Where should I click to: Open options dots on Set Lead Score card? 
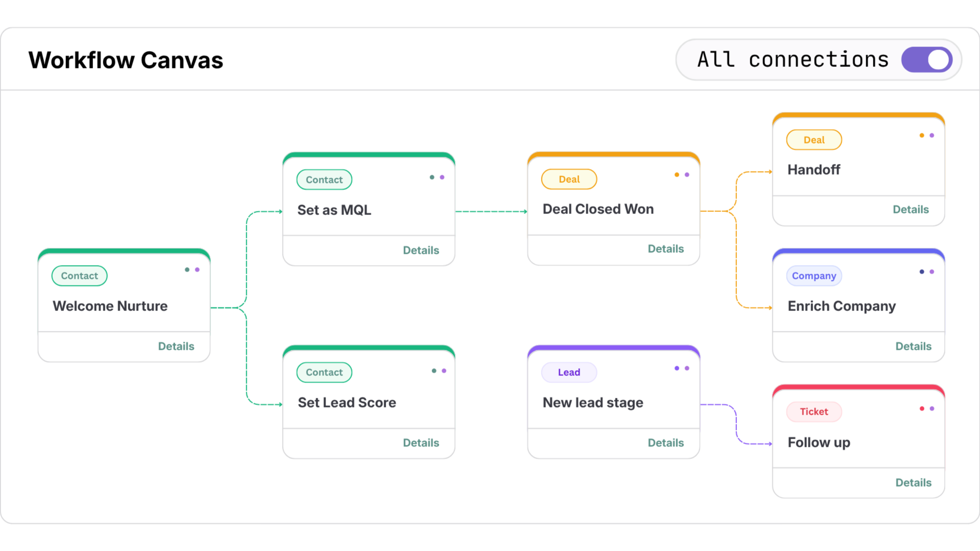tap(439, 371)
